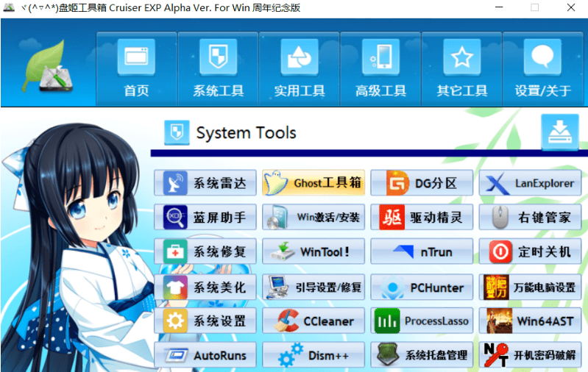Open LanExplorer tool
The image size is (588, 372).
tap(530, 182)
